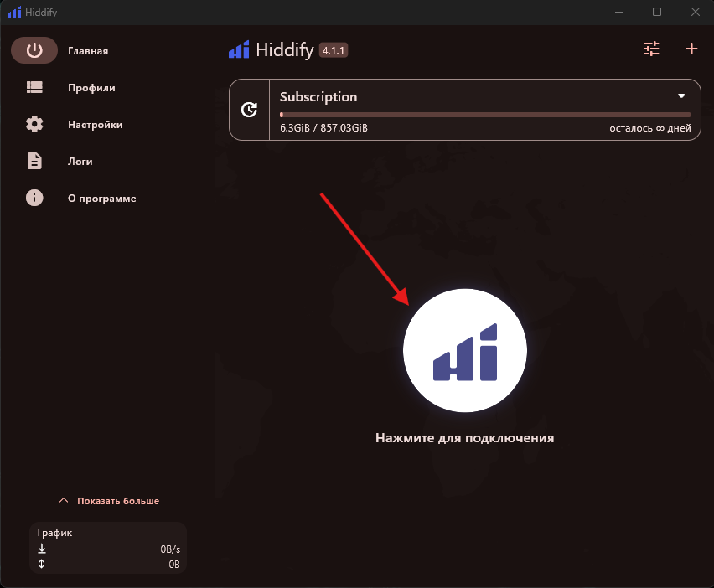This screenshot has height=588, width=714.
Task: Add a new profile with plus icon
Action: [x=691, y=49]
